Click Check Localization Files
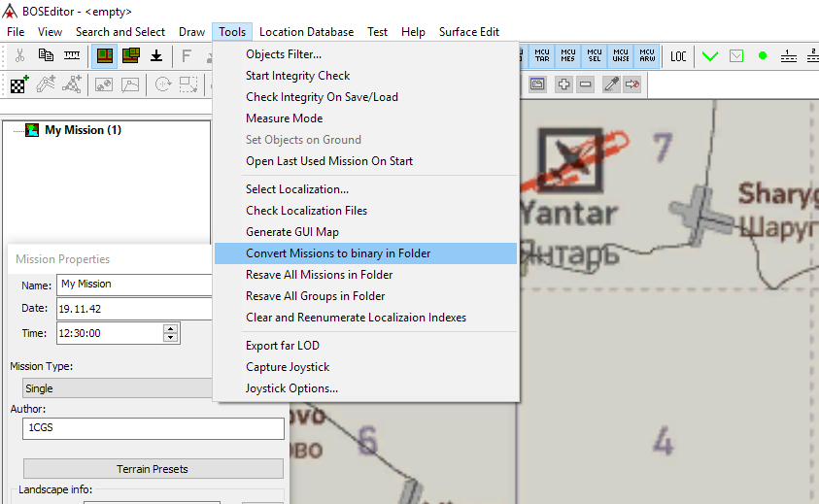The image size is (819, 504). tap(365, 211)
